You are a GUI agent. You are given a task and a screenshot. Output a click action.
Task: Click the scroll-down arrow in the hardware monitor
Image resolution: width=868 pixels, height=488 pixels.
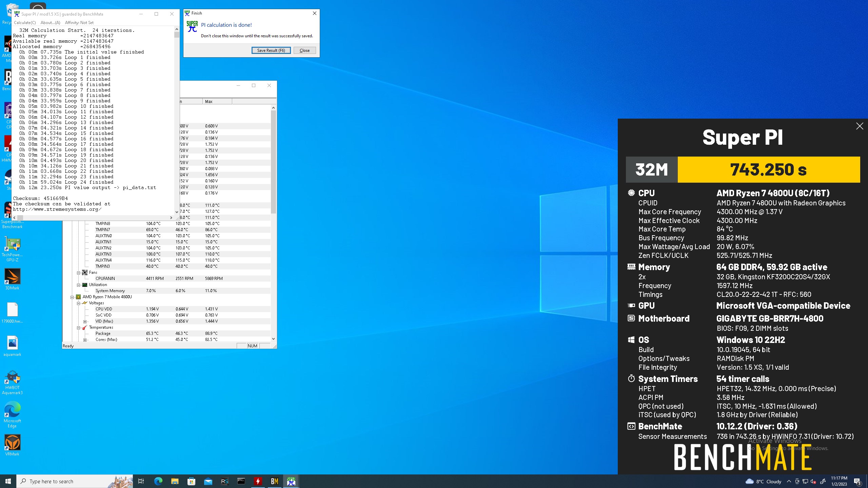[273, 339]
